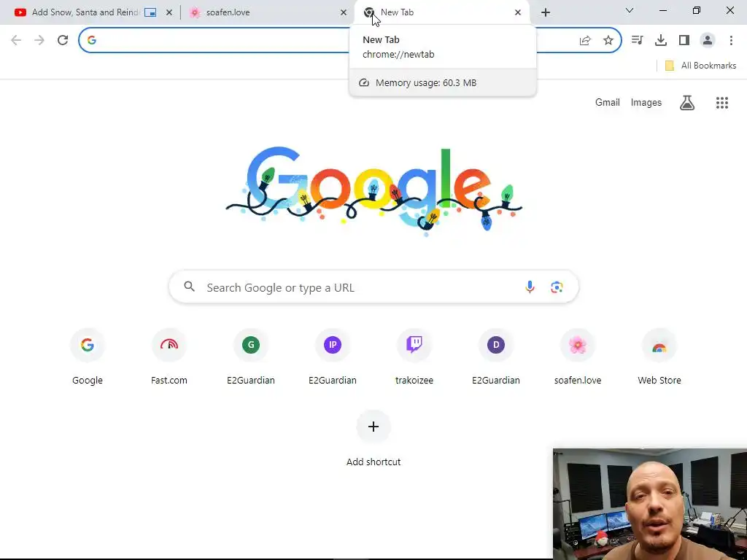Close the soafen.love tab
This screenshot has width=747, height=560.
tap(344, 13)
